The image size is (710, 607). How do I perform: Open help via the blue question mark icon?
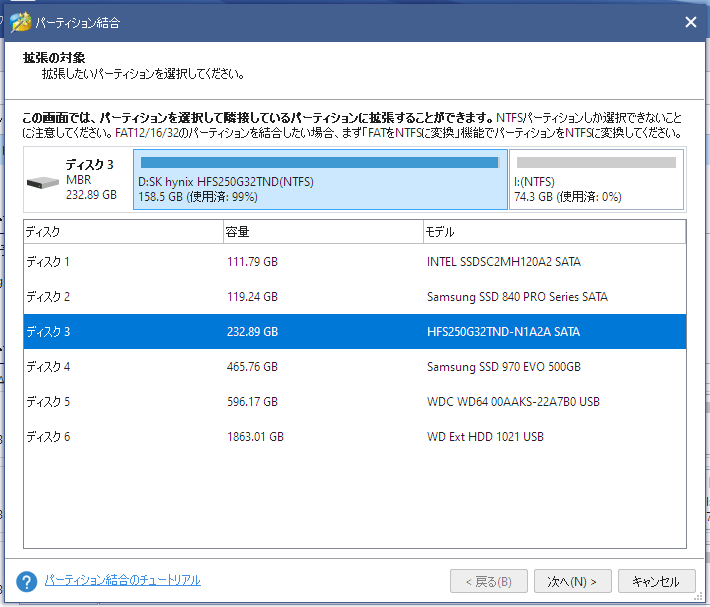(27, 581)
